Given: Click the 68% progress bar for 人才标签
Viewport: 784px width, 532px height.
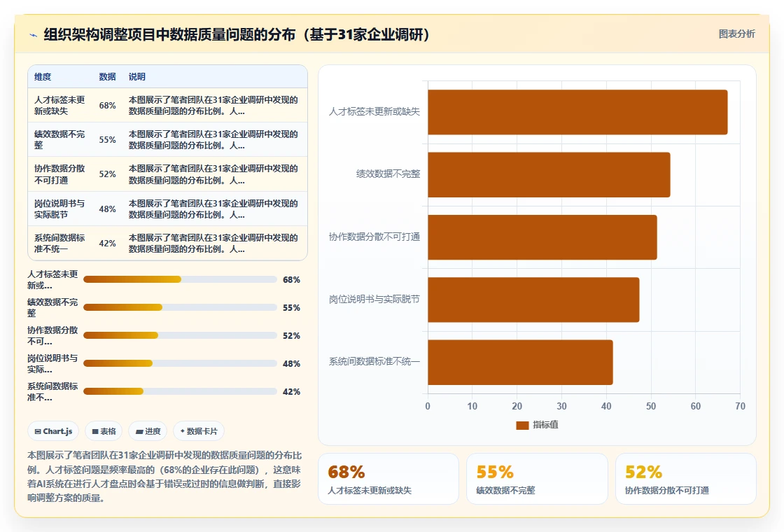Looking at the screenshot, I should tap(180, 279).
